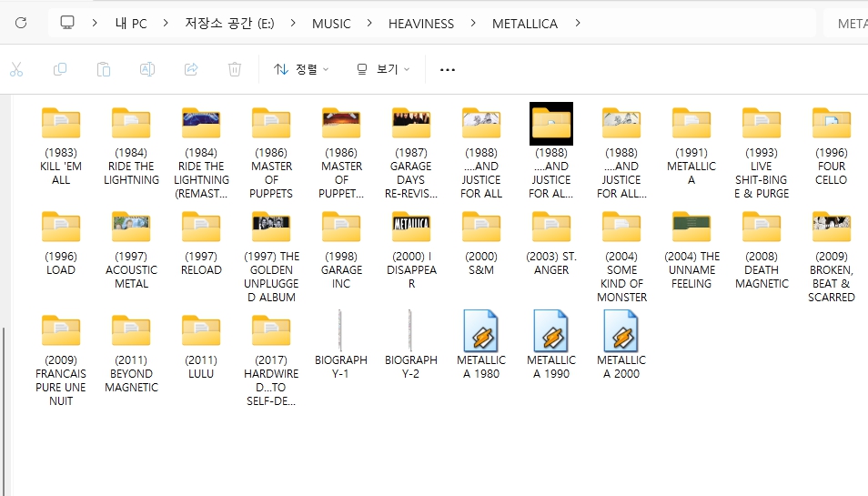
Task: Select (2009) FRANCAIS PURE UNE NUIT folder
Action: [61, 360]
